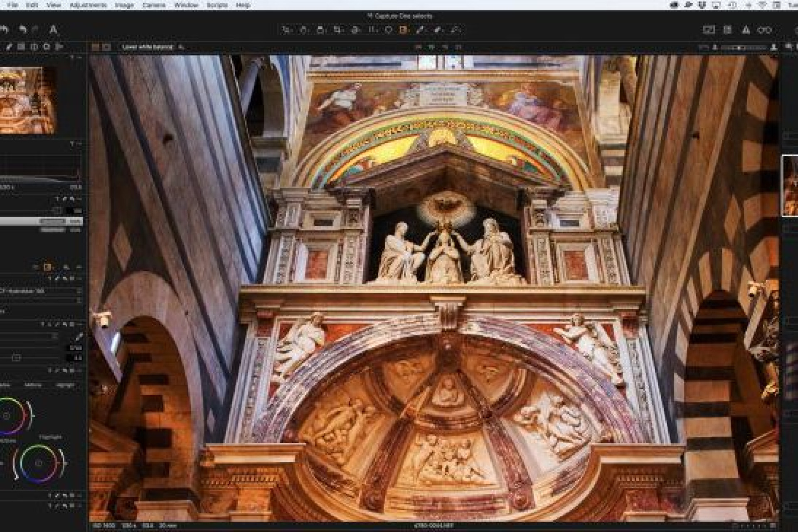Click center of the Highlight color wheel
The image size is (798, 532).
[x=39, y=463]
